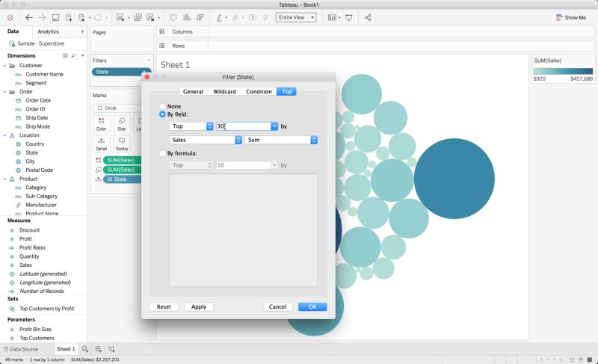Switch to the Wildcard tab
Viewport: 598px width, 364px height.
[225, 92]
